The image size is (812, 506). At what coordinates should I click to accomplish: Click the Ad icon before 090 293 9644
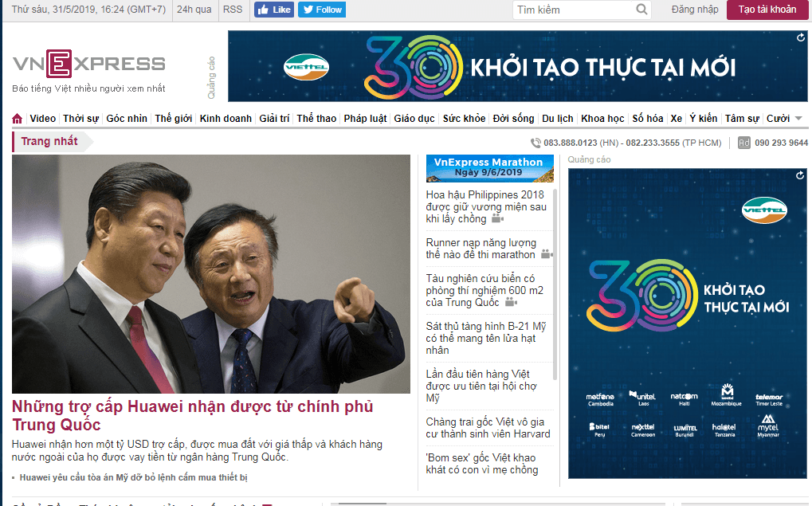pos(743,143)
